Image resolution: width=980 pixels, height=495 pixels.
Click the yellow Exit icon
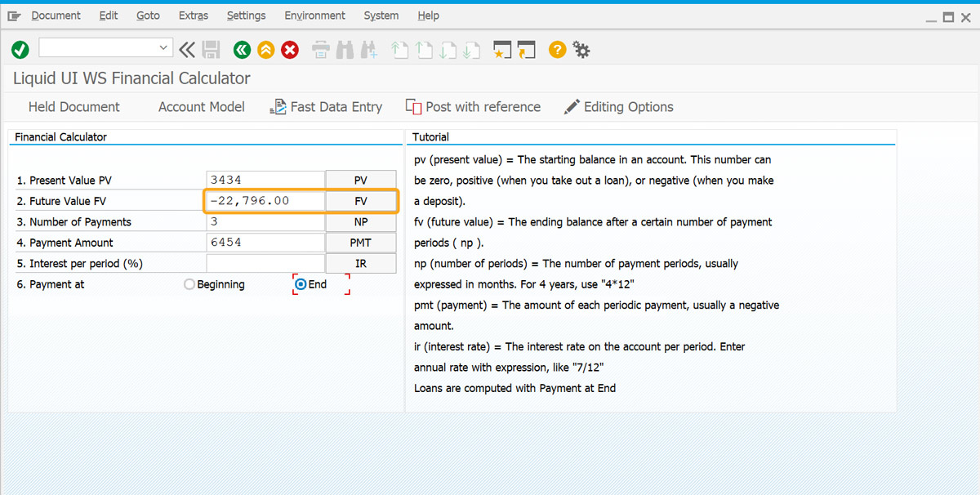point(265,50)
